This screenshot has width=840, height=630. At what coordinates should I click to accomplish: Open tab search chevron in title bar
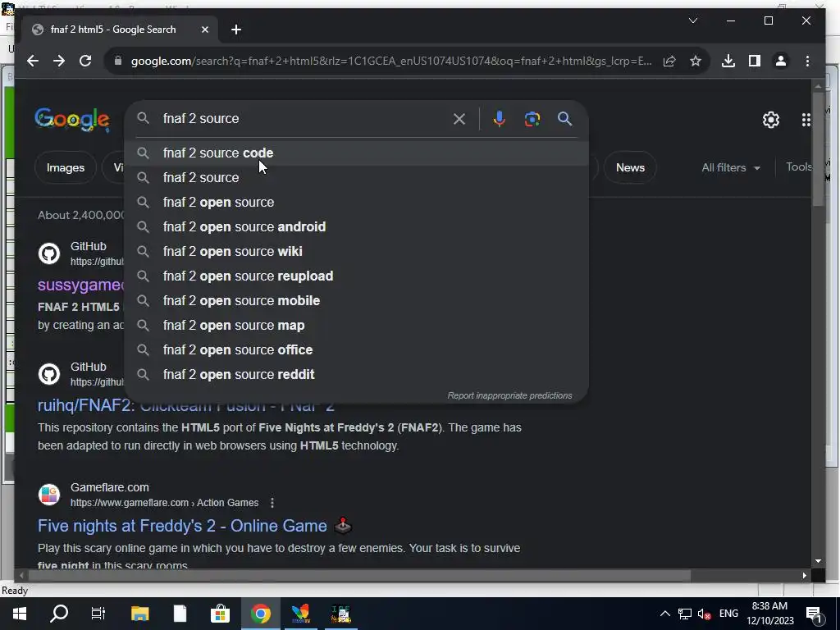[692, 21]
